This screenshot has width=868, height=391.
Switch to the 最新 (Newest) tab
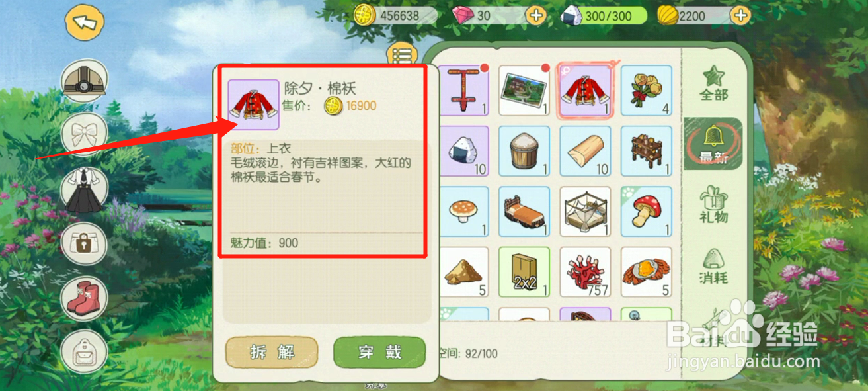point(714,144)
